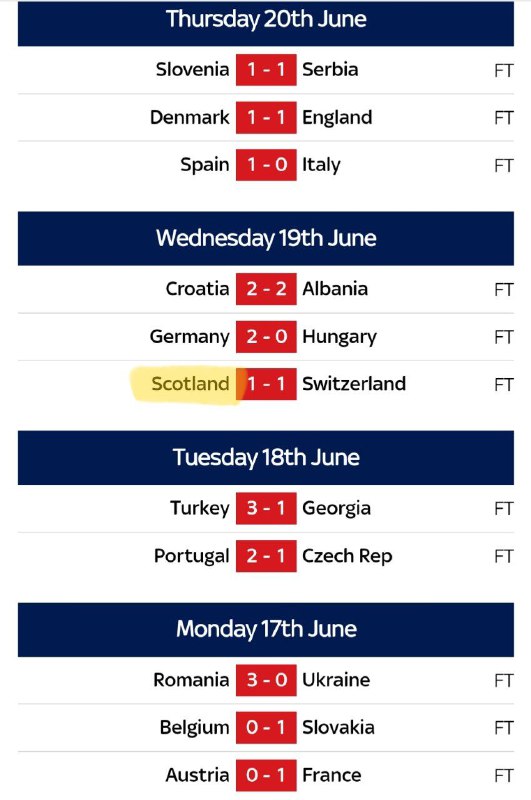531x800 pixels.
Task: Open the Germany 2-0 Hungary score
Action: tap(266, 337)
